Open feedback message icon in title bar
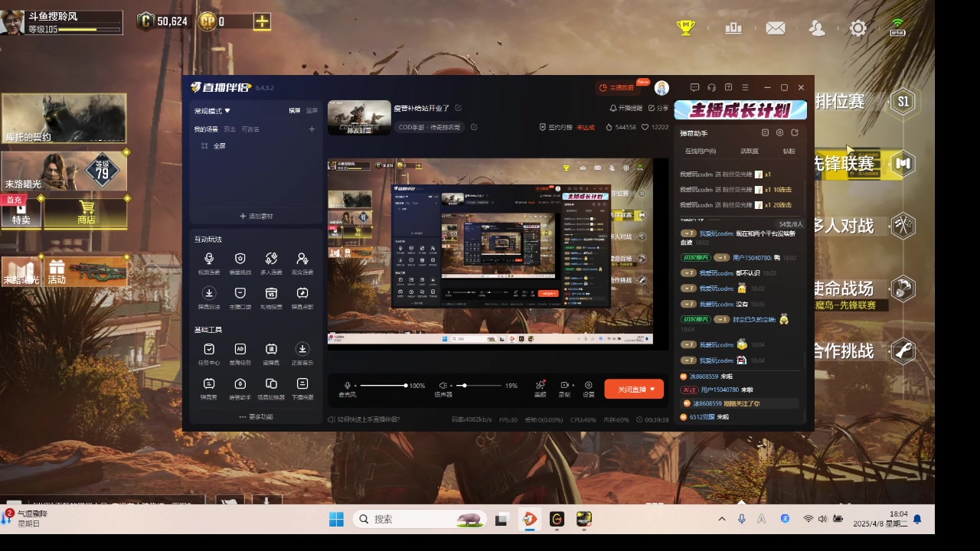The image size is (980, 551). (694, 87)
